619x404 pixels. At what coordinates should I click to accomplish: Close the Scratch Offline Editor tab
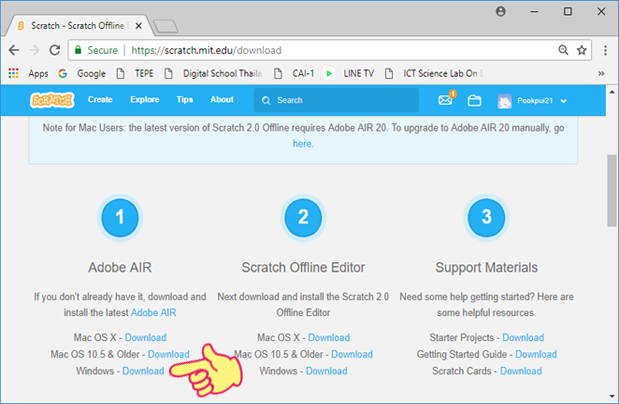click(x=139, y=26)
